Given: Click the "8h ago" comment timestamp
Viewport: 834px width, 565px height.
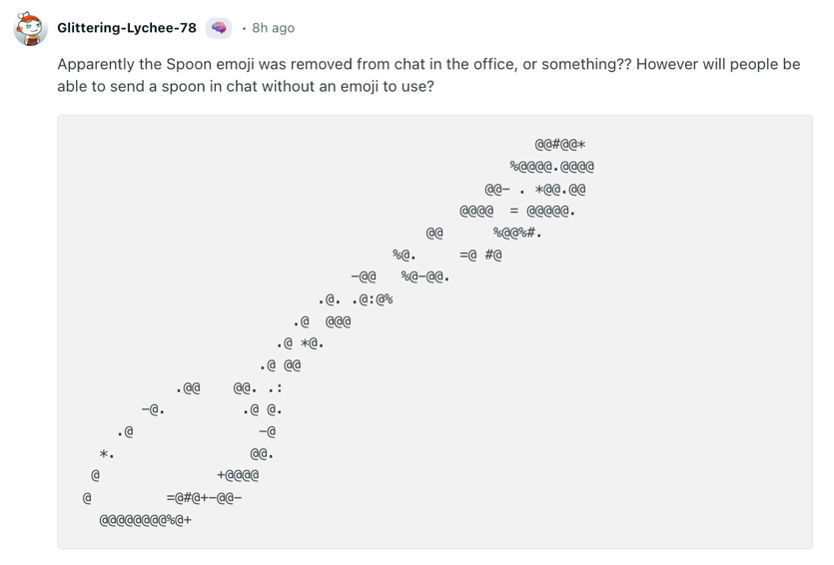Looking at the screenshot, I should 274,28.
